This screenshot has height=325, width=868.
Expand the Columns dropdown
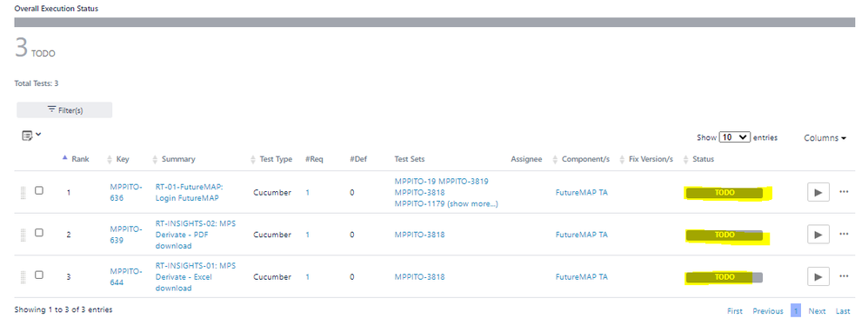click(825, 138)
